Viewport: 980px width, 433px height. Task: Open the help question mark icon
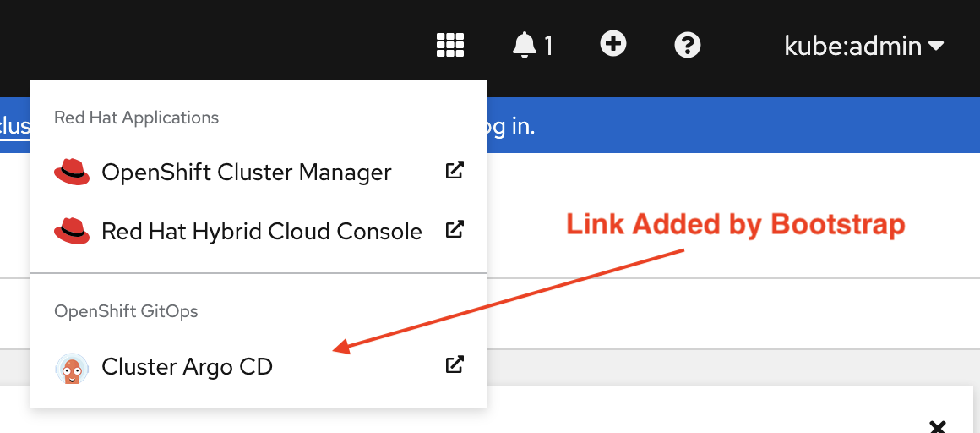click(x=688, y=46)
